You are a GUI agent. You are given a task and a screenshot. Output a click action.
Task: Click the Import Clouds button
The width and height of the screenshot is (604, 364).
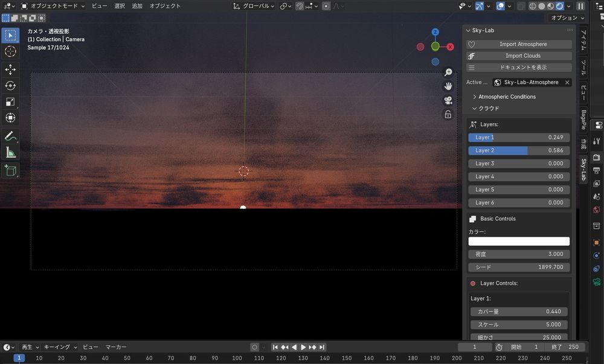523,56
